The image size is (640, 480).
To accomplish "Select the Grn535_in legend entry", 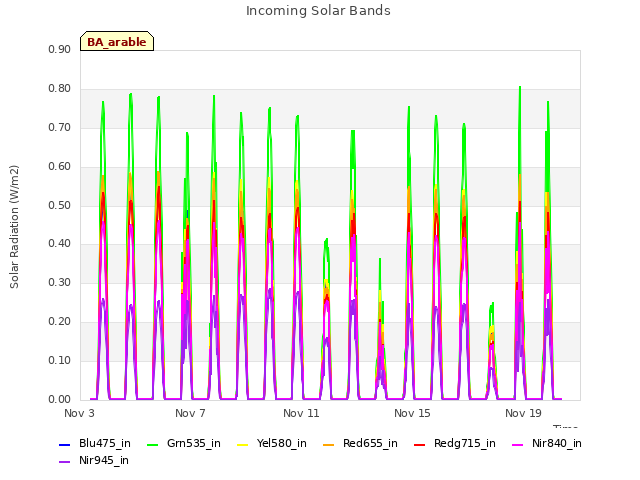I will 184,443.
